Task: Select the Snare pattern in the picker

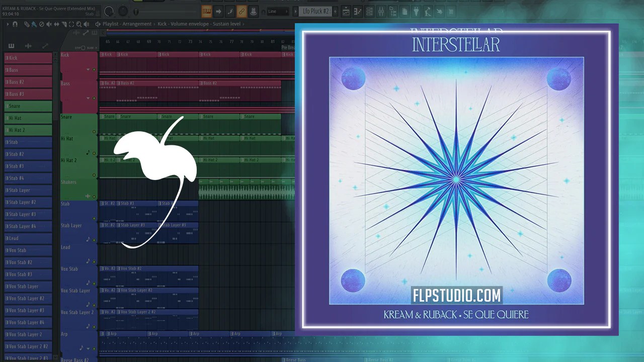Action: point(28,106)
